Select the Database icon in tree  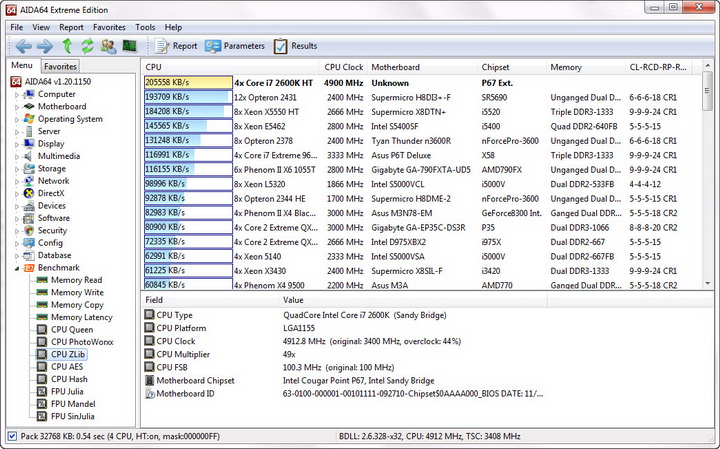[x=29, y=255]
